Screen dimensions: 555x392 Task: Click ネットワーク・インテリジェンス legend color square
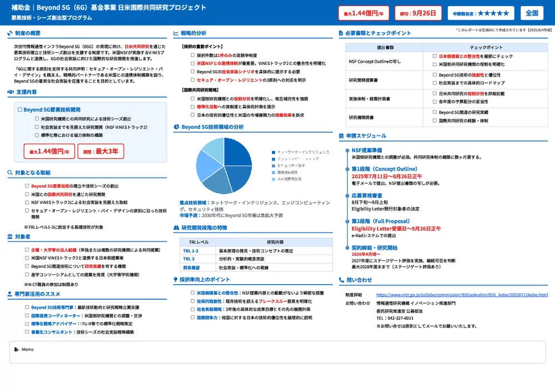273,152
